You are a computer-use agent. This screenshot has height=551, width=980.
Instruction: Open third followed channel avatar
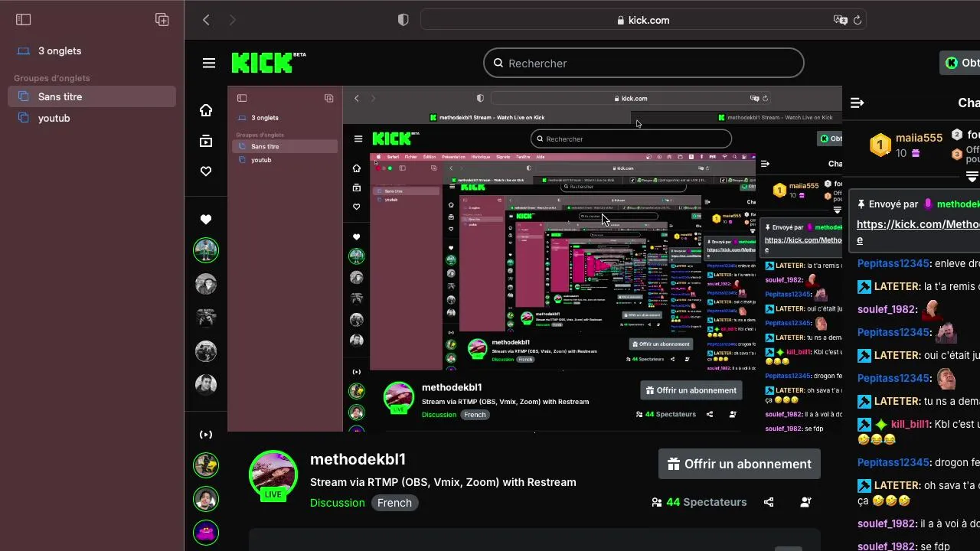[x=205, y=318]
